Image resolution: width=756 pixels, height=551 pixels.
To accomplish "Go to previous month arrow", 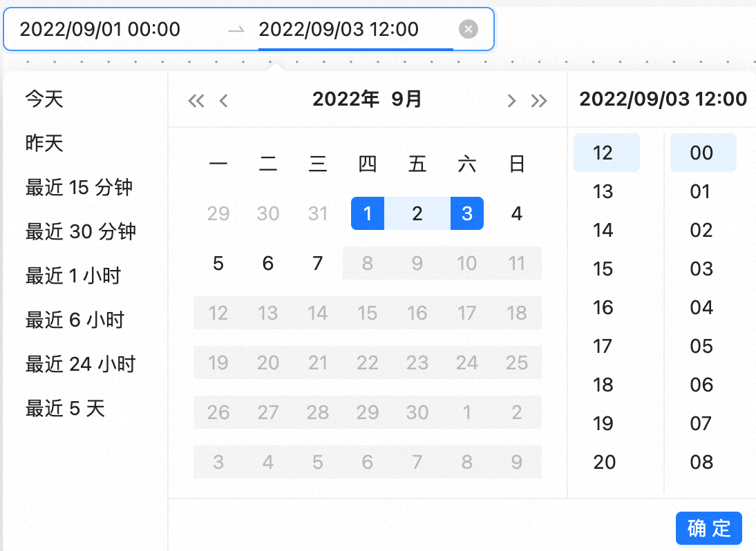I will [x=223, y=101].
